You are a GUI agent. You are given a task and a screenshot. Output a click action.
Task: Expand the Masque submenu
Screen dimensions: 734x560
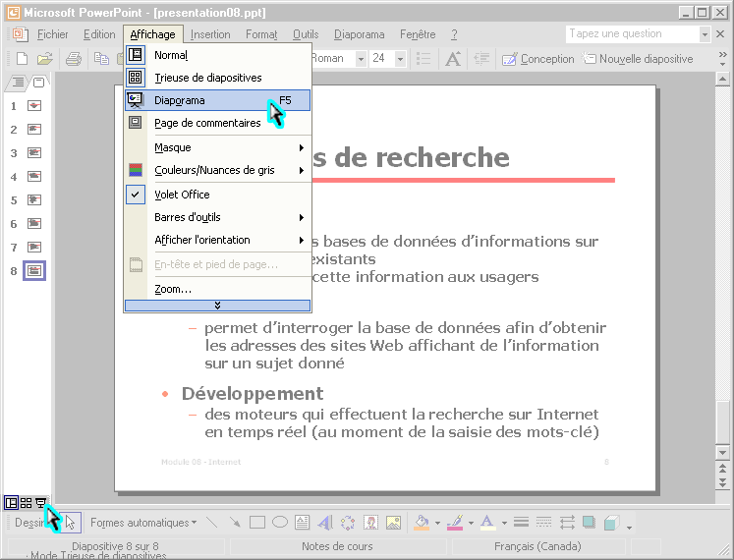pyautogui.click(x=218, y=147)
